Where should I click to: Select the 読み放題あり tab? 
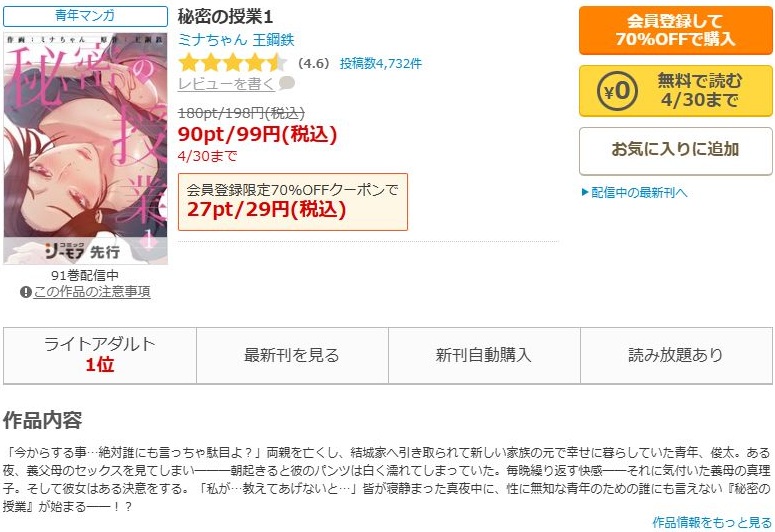pos(676,355)
